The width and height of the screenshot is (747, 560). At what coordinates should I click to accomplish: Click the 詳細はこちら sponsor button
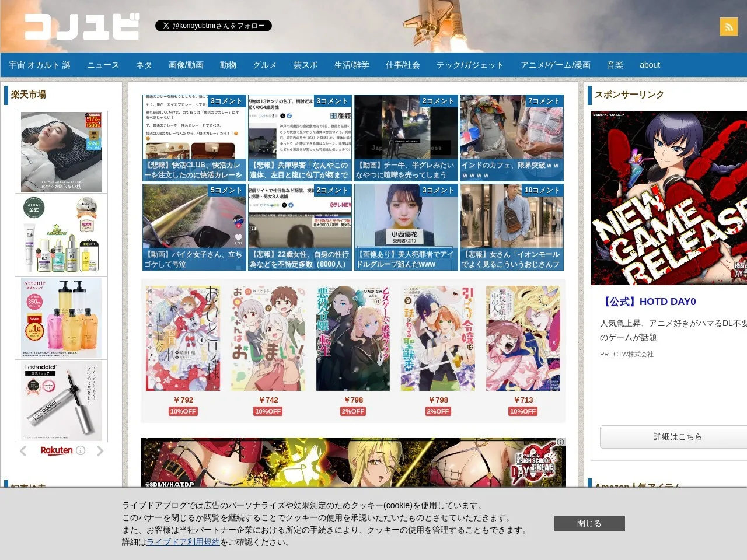677,436
